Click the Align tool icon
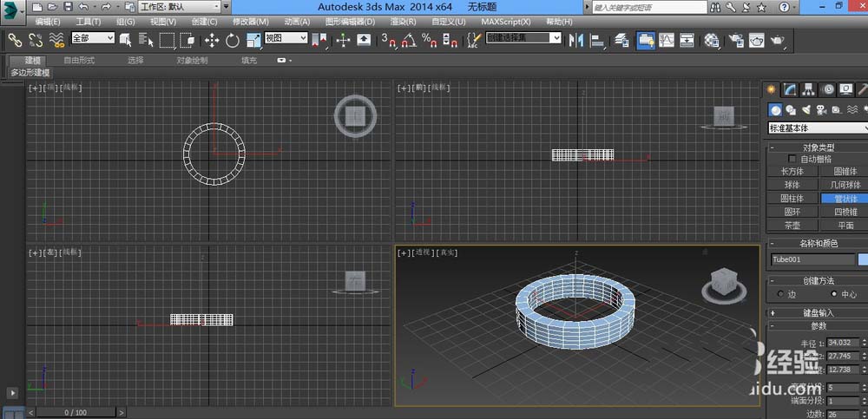The height and width of the screenshot is (419, 868). 597,40
